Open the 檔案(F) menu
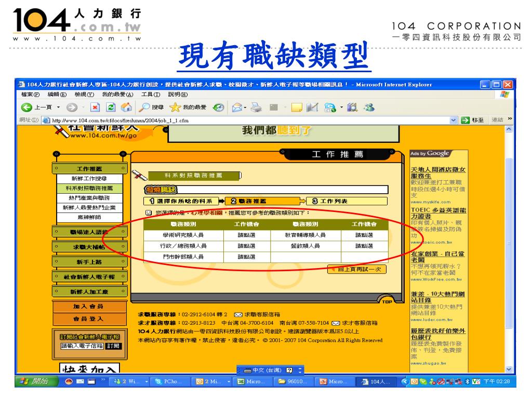The image size is (532, 399). [30, 95]
